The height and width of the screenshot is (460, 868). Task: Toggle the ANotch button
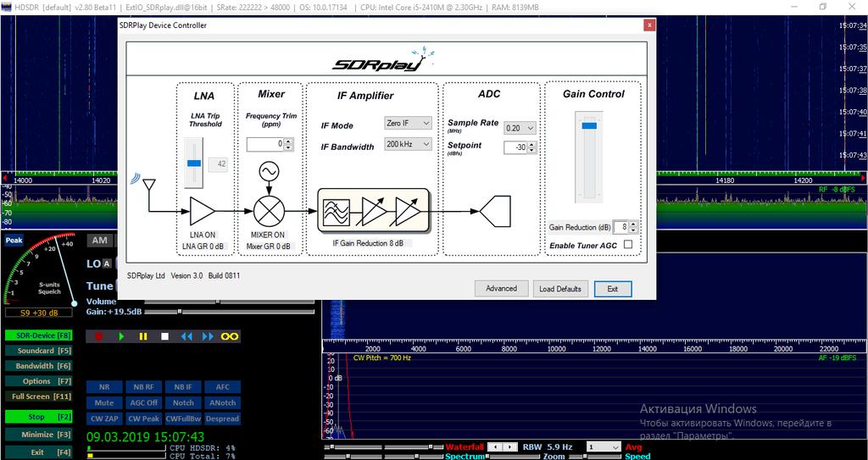point(223,403)
